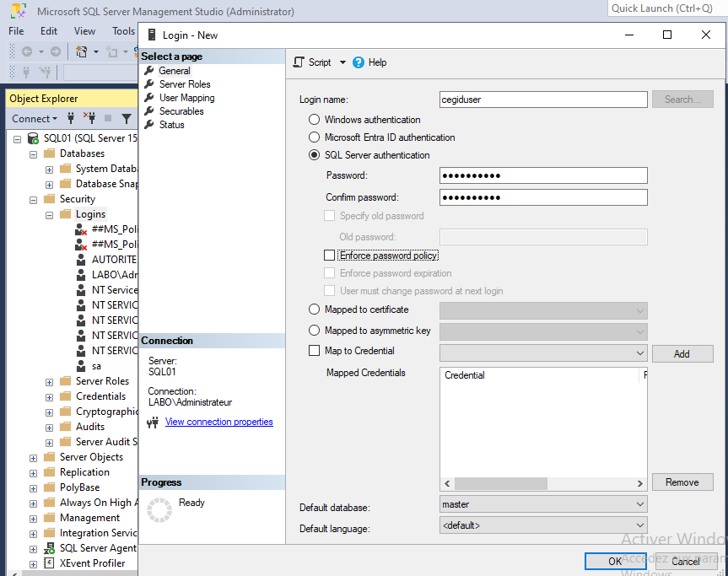The width and height of the screenshot is (728, 576).
Task: Click the 'sa' login user icon
Action: [81, 366]
